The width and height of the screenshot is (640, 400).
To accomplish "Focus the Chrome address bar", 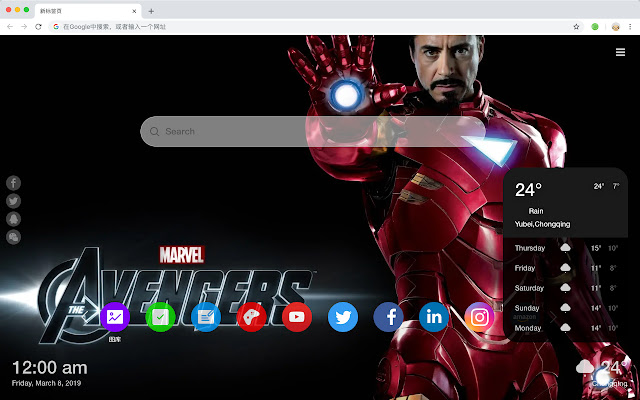I will (314, 27).
